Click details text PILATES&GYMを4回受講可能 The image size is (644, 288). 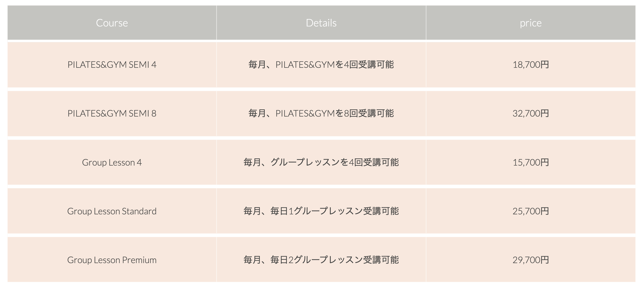pyautogui.click(x=335, y=65)
